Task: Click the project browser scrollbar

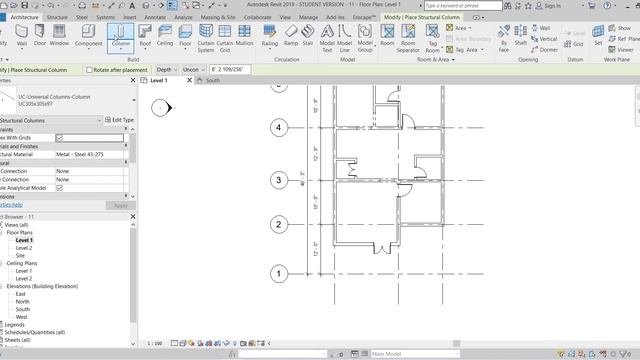Action: tap(133, 276)
